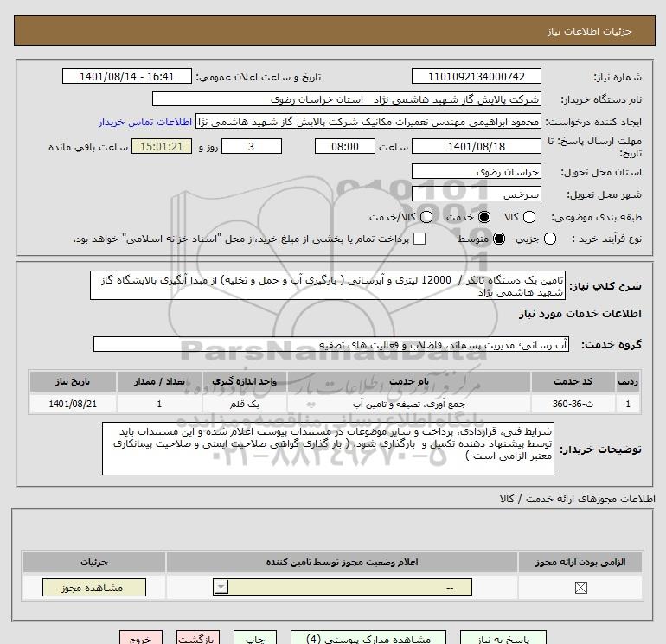
Task: Select the announcement date field 1401/08/14 - 16:41
Action: (127, 76)
